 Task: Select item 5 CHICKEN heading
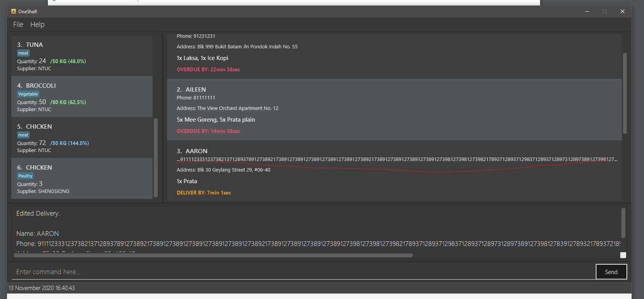point(34,126)
